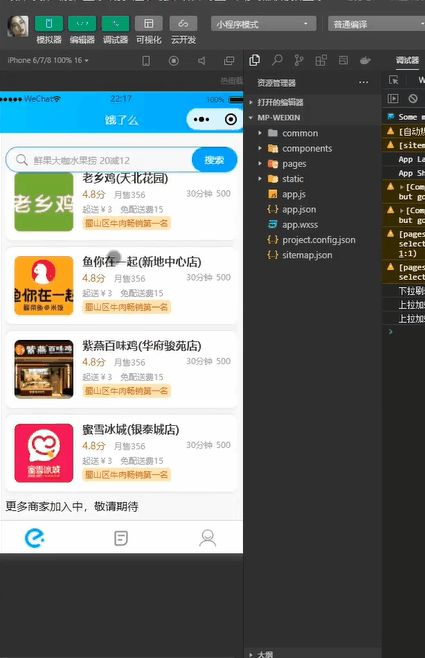Select the profile person tab icon
The height and width of the screenshot is (658, 425).
pos(208,538)
